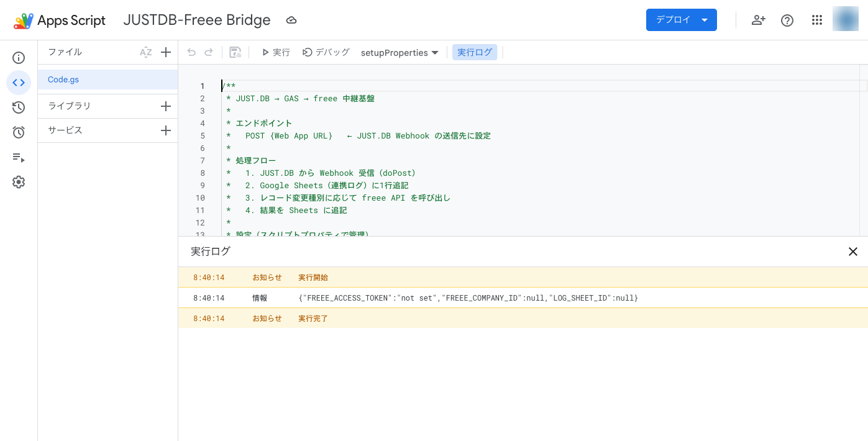Click line number 8 in gutter
Screen dimensions: 868x441
202,173
